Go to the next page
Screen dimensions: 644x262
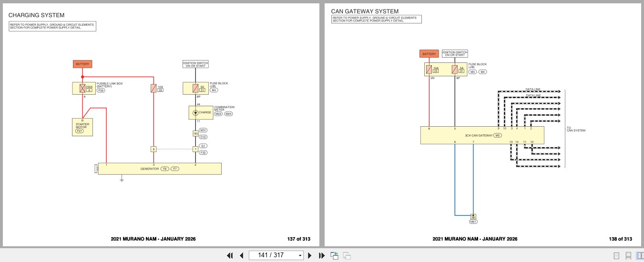pos(310,255)
